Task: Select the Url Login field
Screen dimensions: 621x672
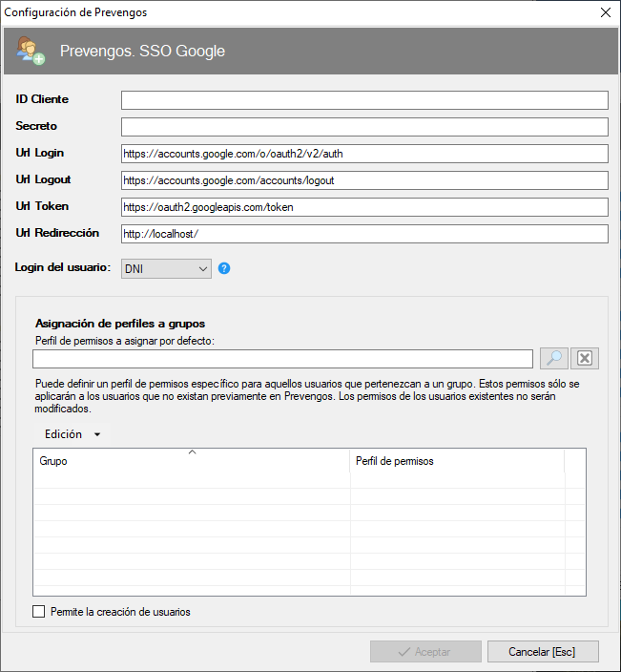Action: click(364, 154)
